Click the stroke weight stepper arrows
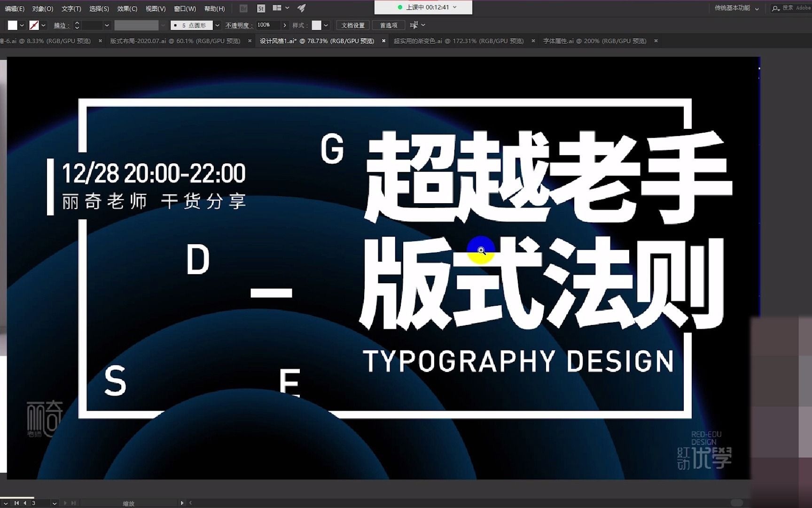 coord(77,25)
